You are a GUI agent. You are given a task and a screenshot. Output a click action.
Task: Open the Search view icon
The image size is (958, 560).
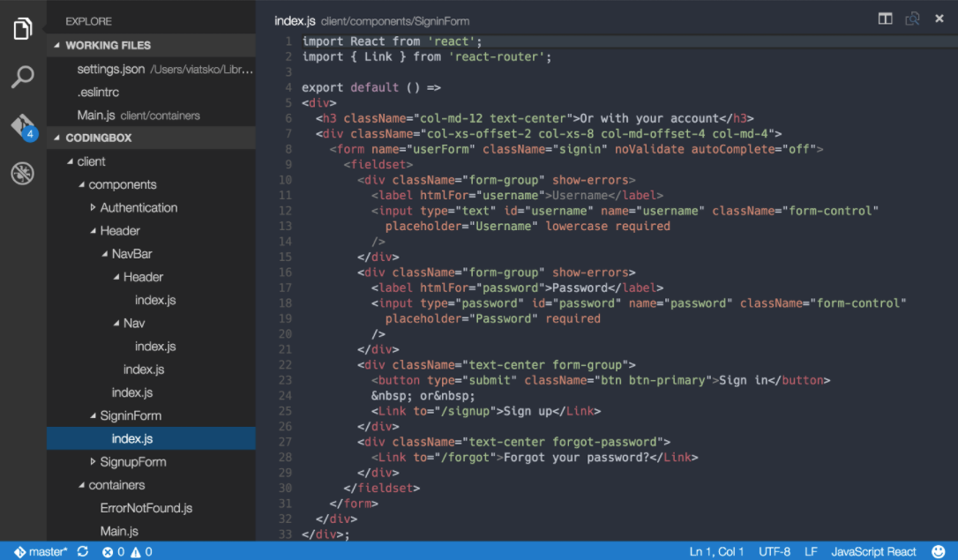coord(23,77)
